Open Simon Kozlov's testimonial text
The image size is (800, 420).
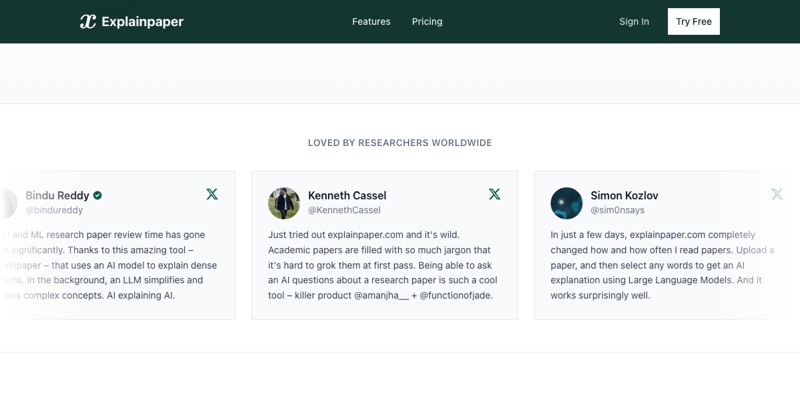tap(662, 265)
